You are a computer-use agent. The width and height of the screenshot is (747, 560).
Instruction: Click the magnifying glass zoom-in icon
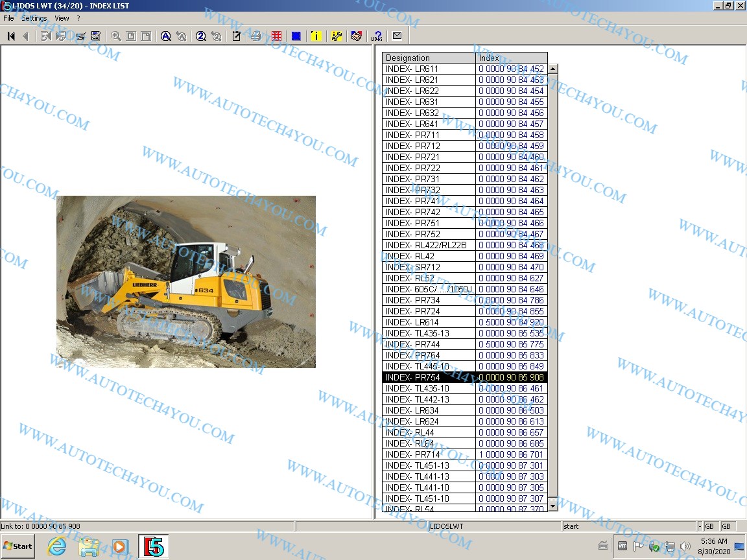click(x=116, y=36)
